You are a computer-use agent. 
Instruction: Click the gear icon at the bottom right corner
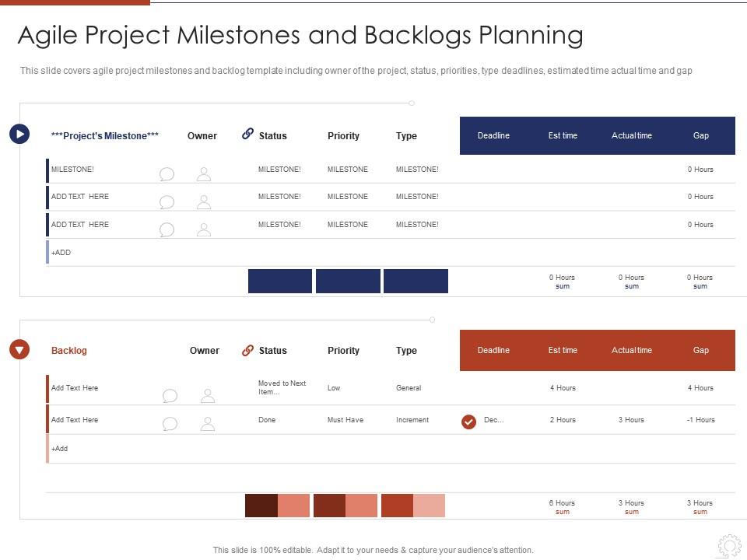click(729, 544)
